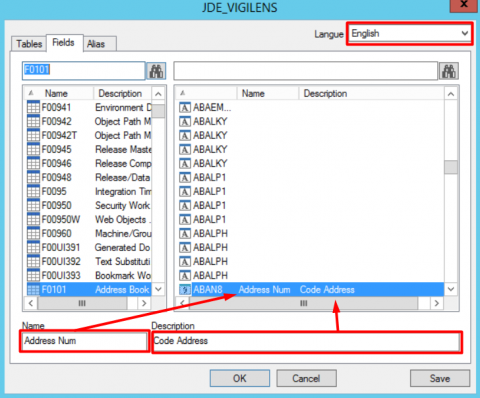Click the empty field search input box
Viewport: 480px width, 398px height.
[306, 71]
